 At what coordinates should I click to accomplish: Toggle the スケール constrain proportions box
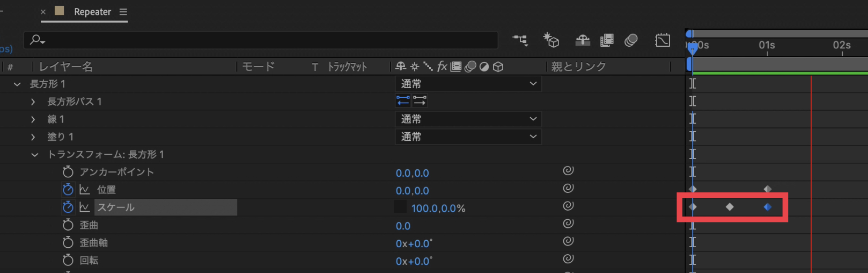(400, 207)
